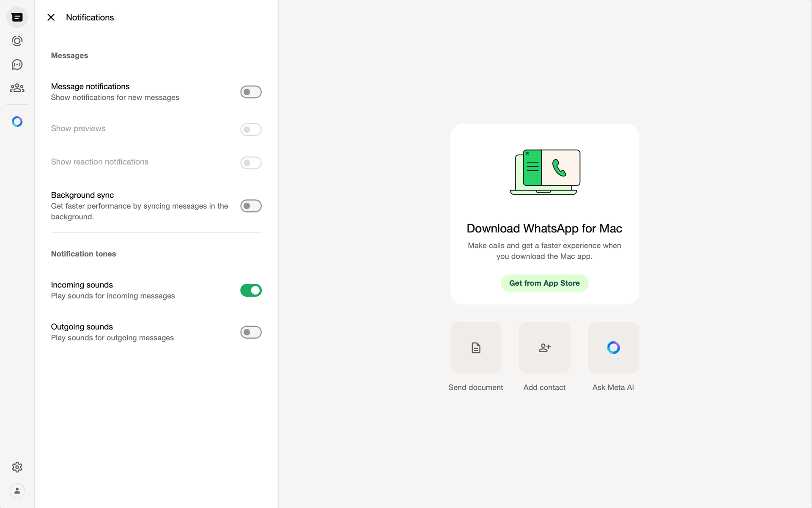Click the Add contact tile icon

click(545, 348)
